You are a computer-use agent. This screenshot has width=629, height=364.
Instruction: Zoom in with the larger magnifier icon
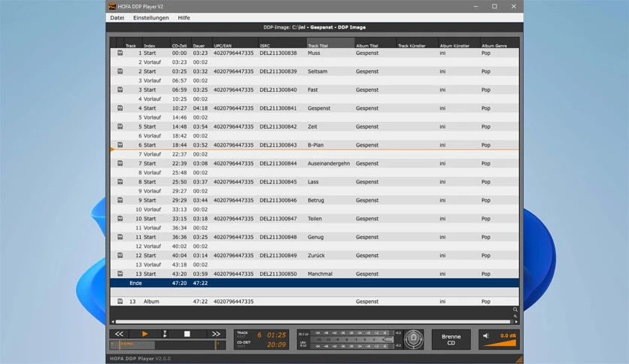515,310
